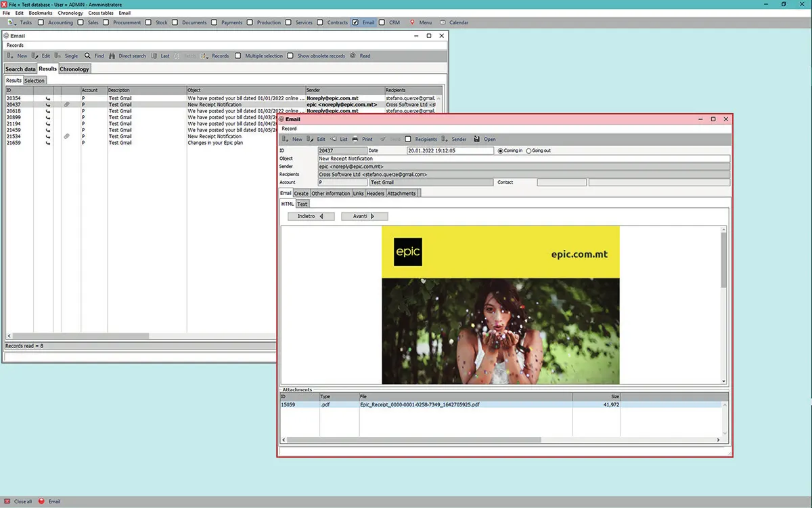Open Direct search binoculars icon
Screen dimensions: 812x508
click(x=112, y=56)
